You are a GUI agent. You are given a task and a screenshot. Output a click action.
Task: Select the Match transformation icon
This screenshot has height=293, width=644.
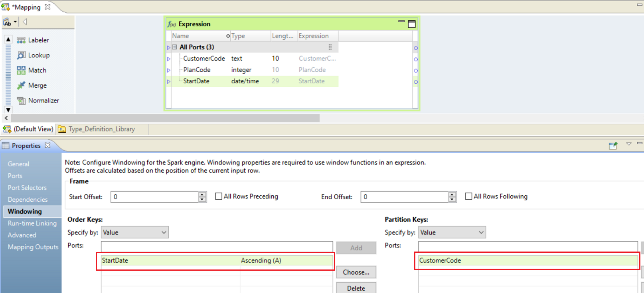[x=21, y=70]
